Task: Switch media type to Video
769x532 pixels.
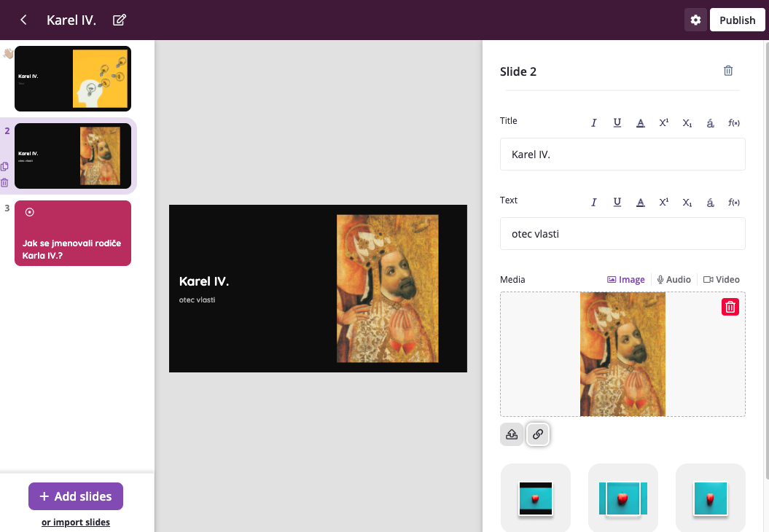Action: (x=722, y=280)
